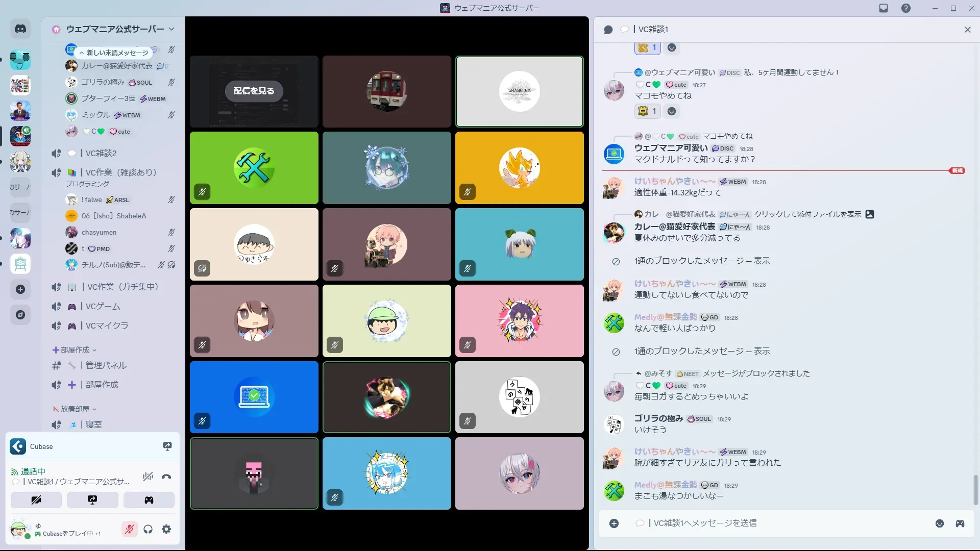This screenshot has height=551, width=980.
Task: Collapse the 放置部屋 category
Action: pyautogui.click(x=75, y=409)
